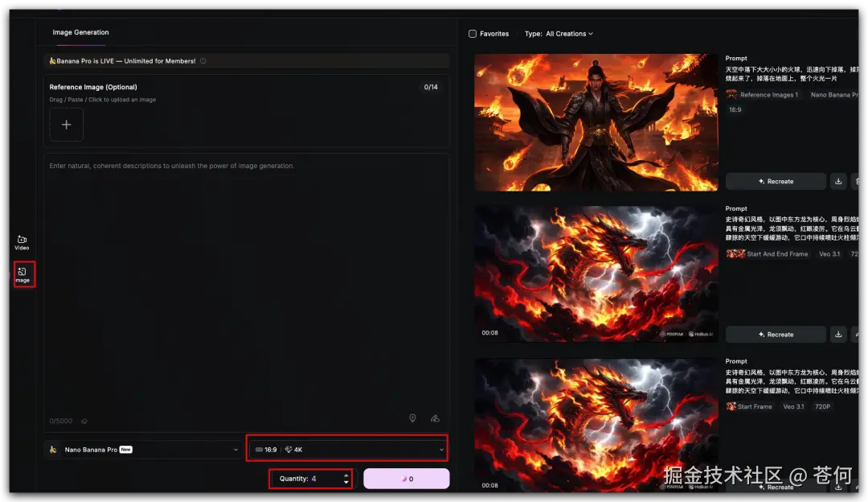This screenshot has width=868, height=502.
Task: Download the first dragon video
Action: 838,334
